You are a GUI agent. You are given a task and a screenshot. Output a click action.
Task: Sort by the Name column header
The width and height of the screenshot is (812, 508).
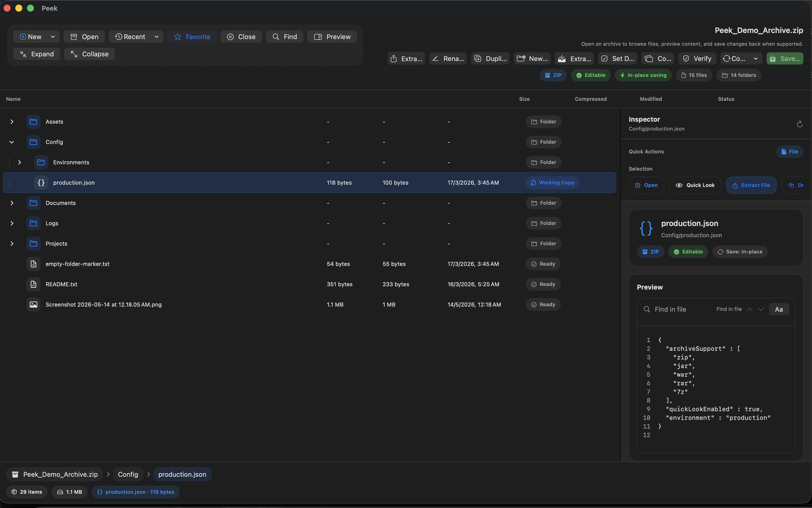pos(14,99)
